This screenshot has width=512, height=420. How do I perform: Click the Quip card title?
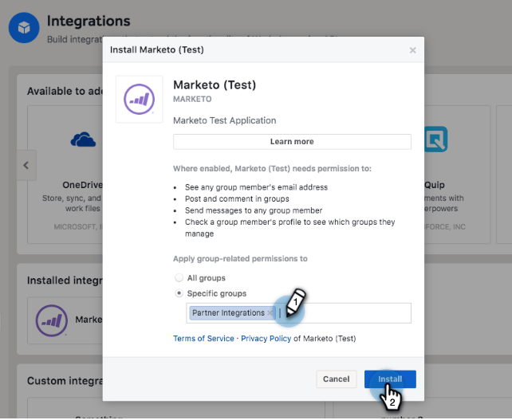[x=435, y=185]
